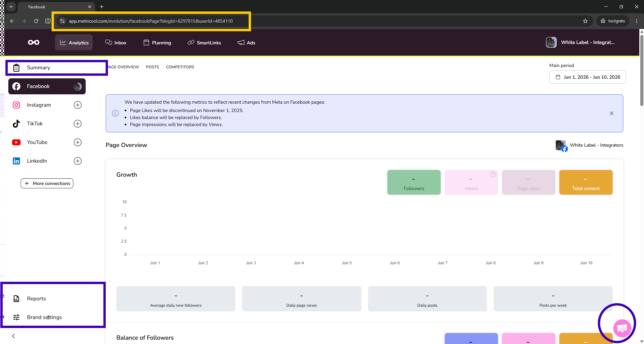The image size is (644, 344).
Task: Collapse the sidebar with the chevron
Action: [x=13, y=336]
